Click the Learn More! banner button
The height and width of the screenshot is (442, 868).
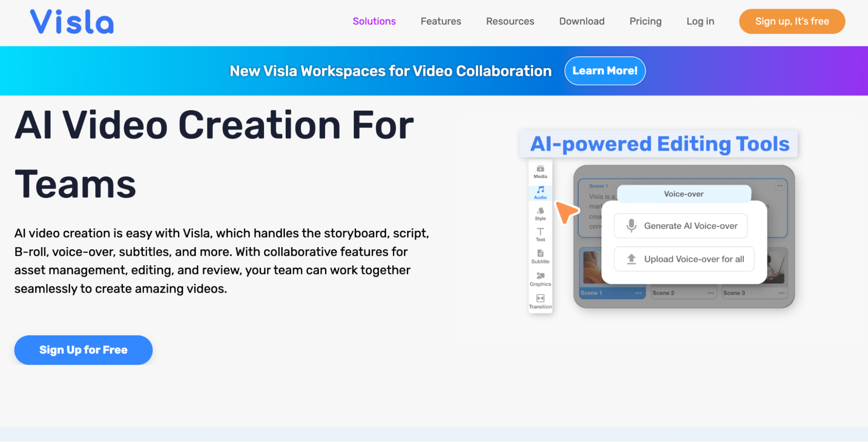(605, 71)
